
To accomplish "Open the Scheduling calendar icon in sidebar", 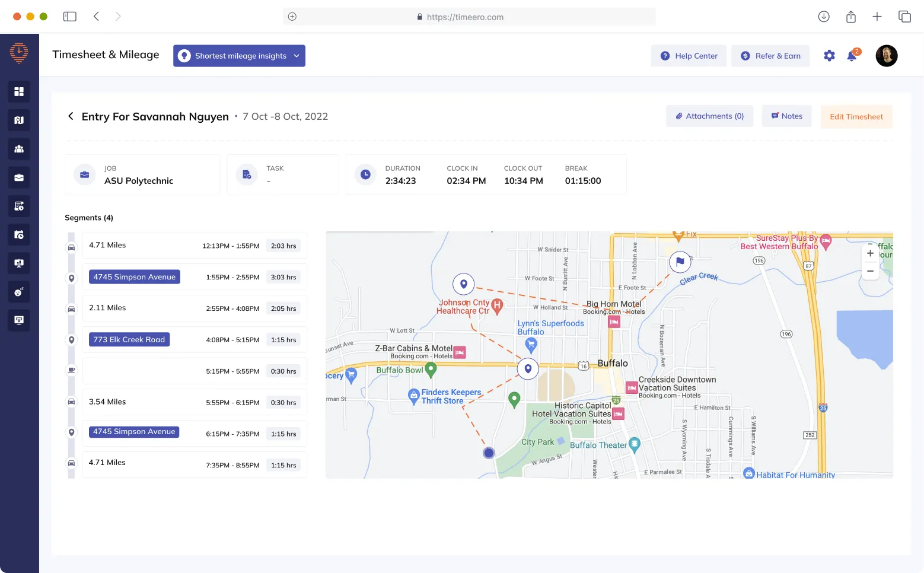I will point(19,234).
